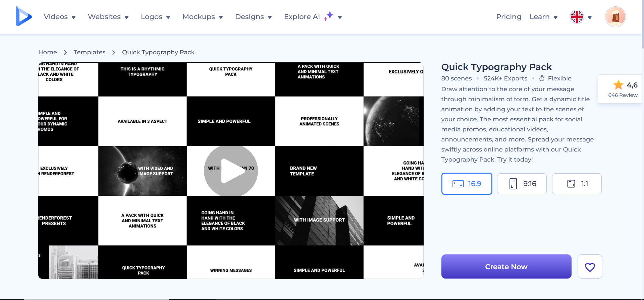Click the 524K+ Exports text
The width and height of the screenshot is (644, 300).
coord(505,78)
